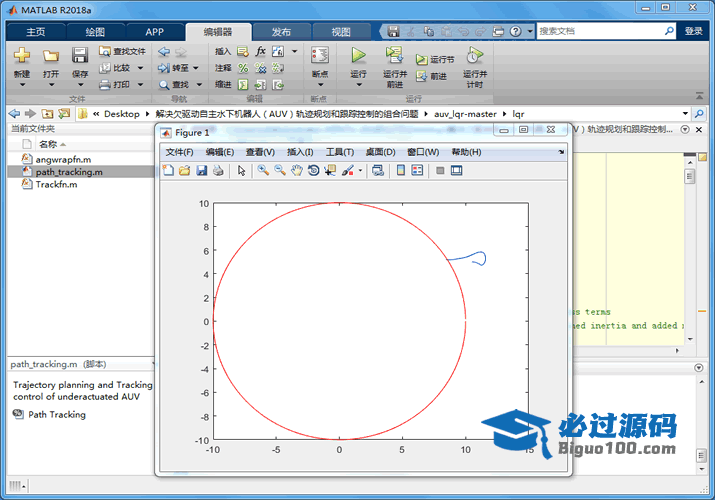Switch to the Plots (绘图) tab
715x500 pixels.
click(x=95, y=32)
